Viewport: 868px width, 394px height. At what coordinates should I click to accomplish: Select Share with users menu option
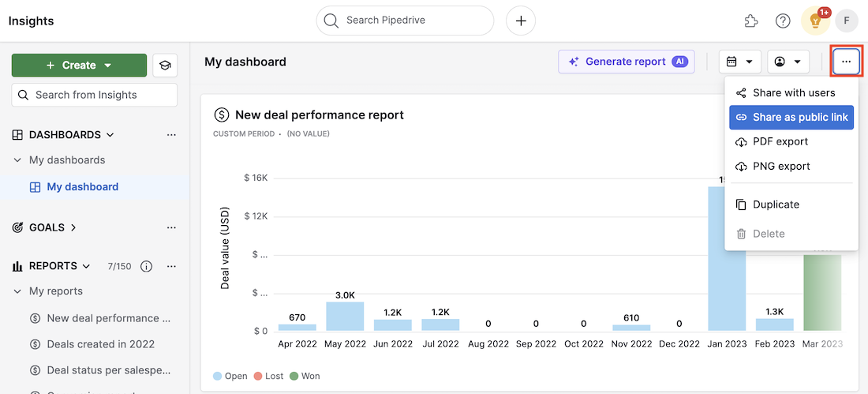(x=791, y=93)
